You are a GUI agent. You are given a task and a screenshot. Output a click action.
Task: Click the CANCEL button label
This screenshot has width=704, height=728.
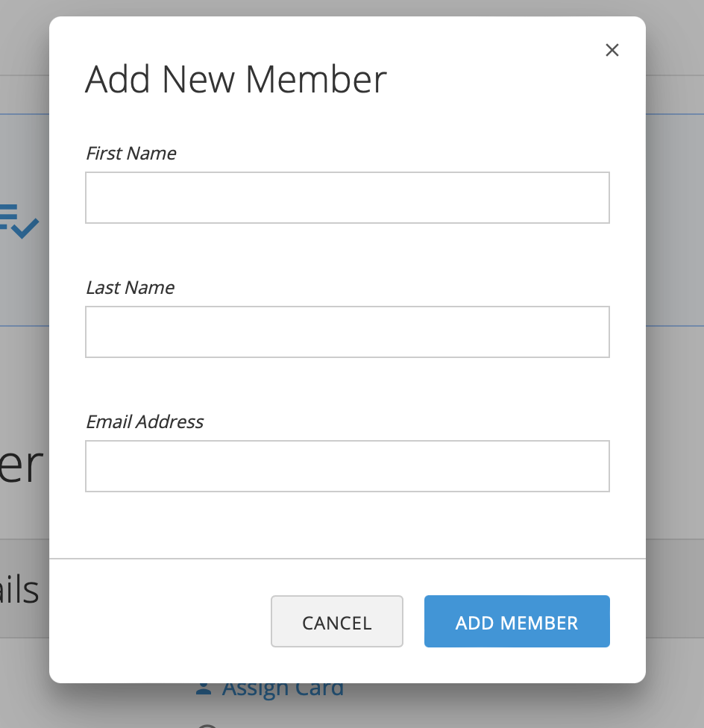coord(336,622)
